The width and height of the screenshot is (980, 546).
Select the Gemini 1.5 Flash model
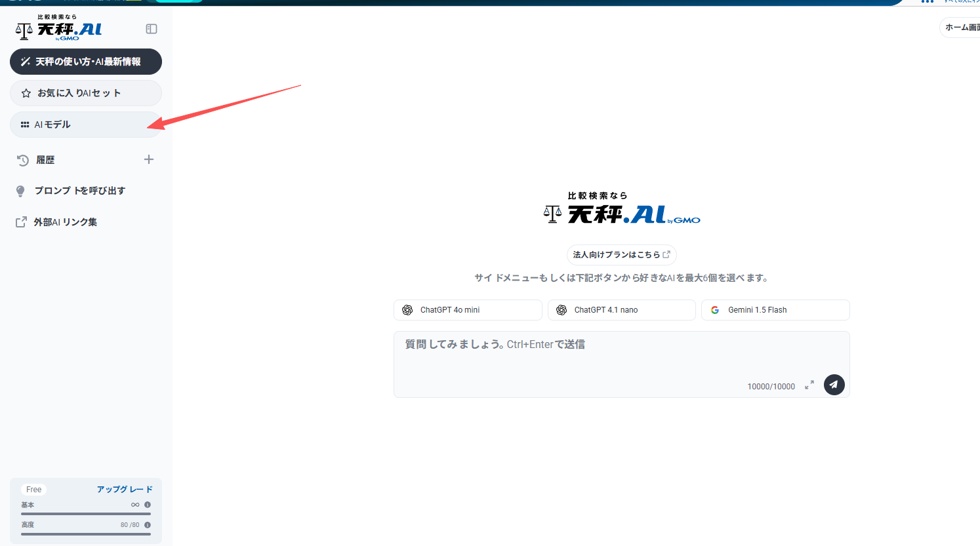[775, 310]
